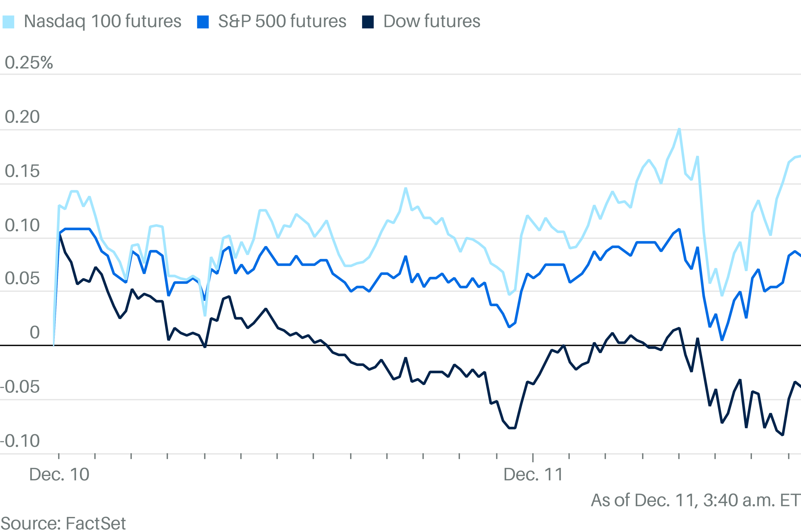
Task: Click the Dec. 11 x-axis label
Action: coord(533,474)
